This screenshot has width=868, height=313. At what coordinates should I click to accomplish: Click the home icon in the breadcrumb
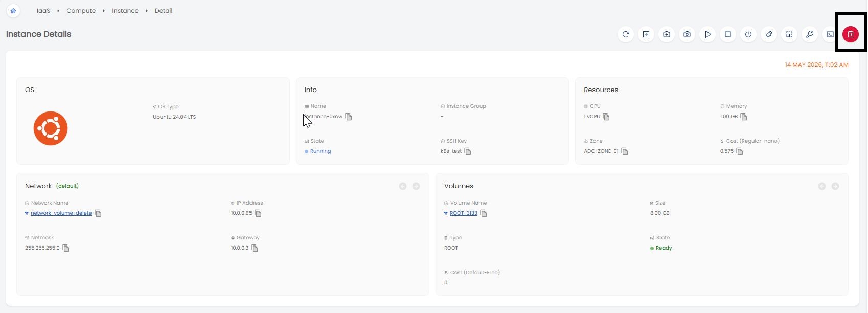pos(13,11)
